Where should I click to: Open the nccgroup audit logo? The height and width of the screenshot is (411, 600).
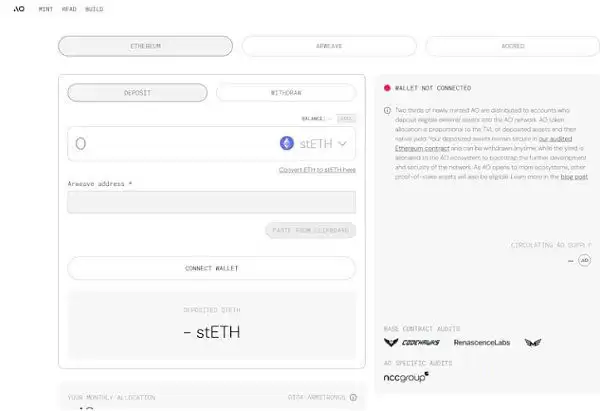(x=407, y=377)
